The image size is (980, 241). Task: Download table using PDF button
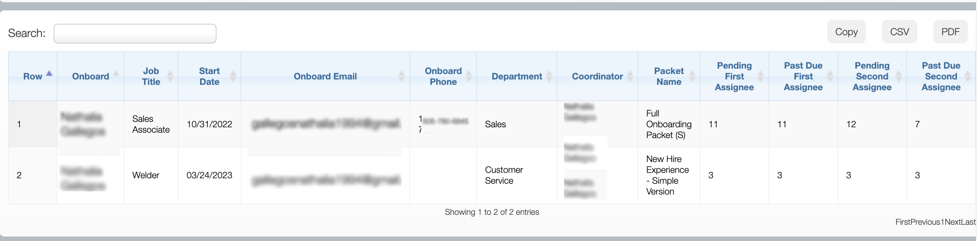click(x=950, y=32)
